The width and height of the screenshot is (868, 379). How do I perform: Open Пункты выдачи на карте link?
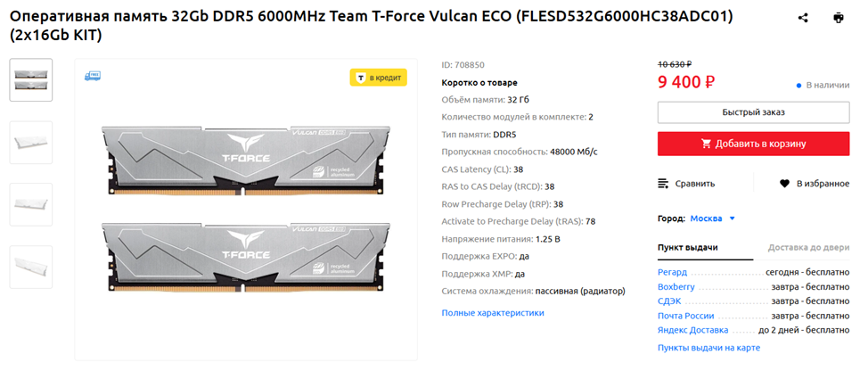coord(708,348)
